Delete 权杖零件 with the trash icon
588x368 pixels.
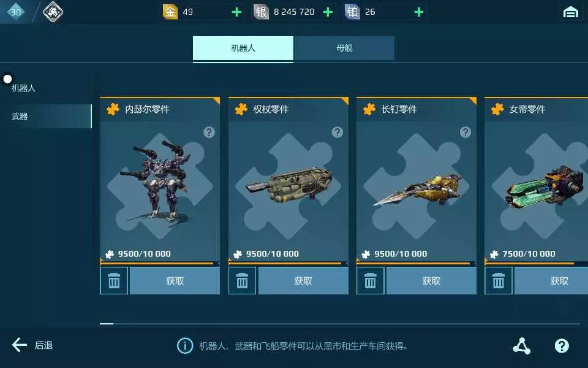tap(243, 280)
